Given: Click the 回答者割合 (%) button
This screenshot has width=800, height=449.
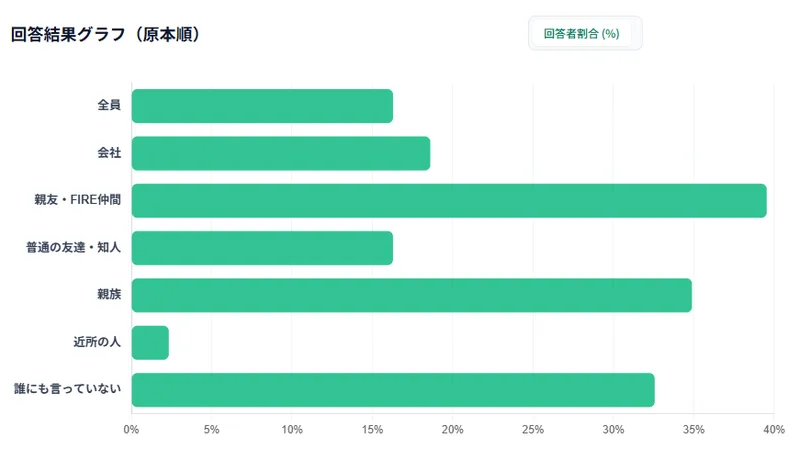Looking at the screenshot, I should (x=581, y=34).
